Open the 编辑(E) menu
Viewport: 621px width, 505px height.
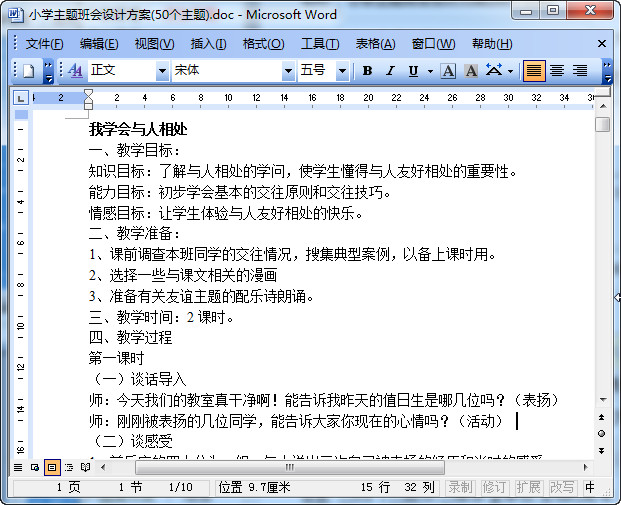coord(99,44)
